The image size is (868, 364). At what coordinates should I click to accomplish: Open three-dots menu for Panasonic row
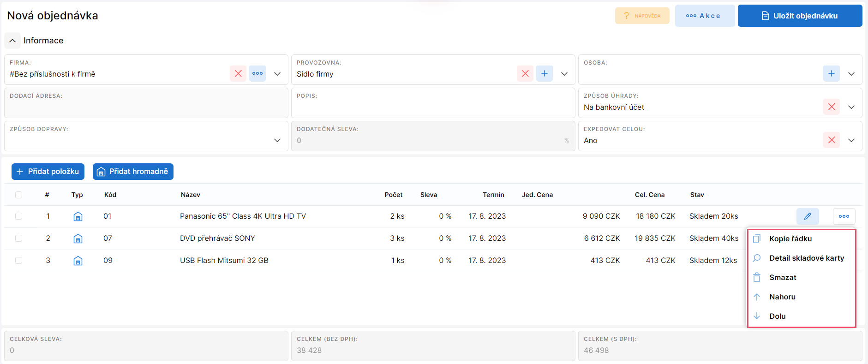pyautogui.click(x=844, y=216)
